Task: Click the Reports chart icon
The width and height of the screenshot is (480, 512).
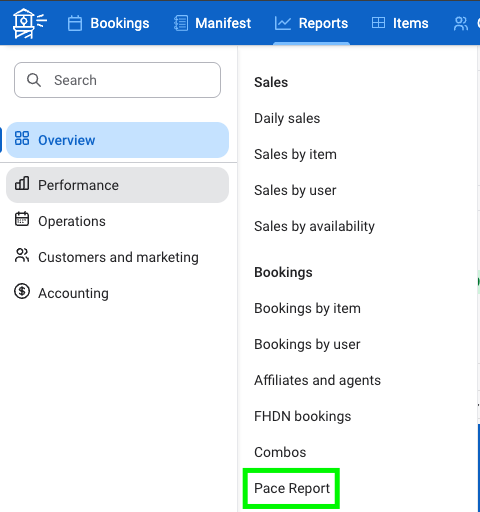Action: pos(283,23)
